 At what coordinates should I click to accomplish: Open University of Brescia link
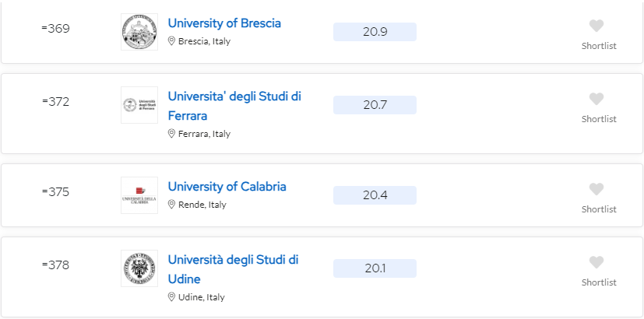[224, 23]
